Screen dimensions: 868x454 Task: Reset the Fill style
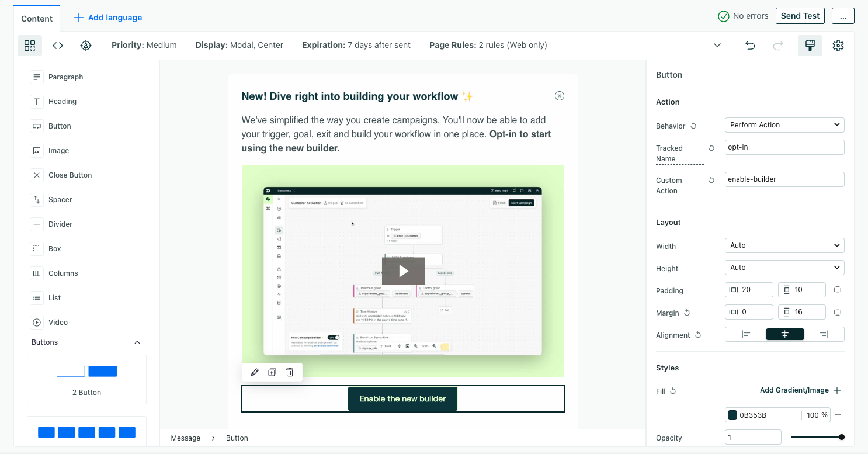(673, 391)
